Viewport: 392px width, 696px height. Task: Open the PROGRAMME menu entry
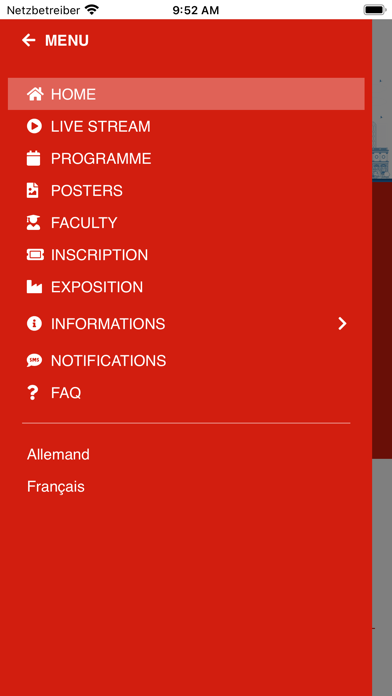tap(186, 158)
